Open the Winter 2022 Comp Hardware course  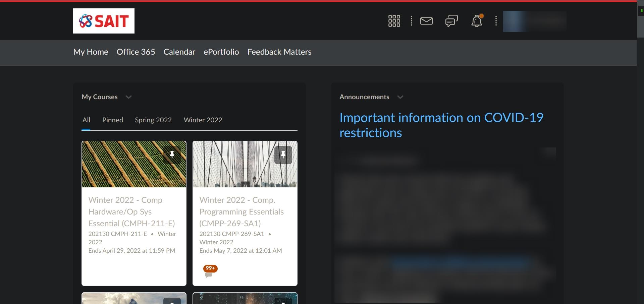(x=131, y=211)
